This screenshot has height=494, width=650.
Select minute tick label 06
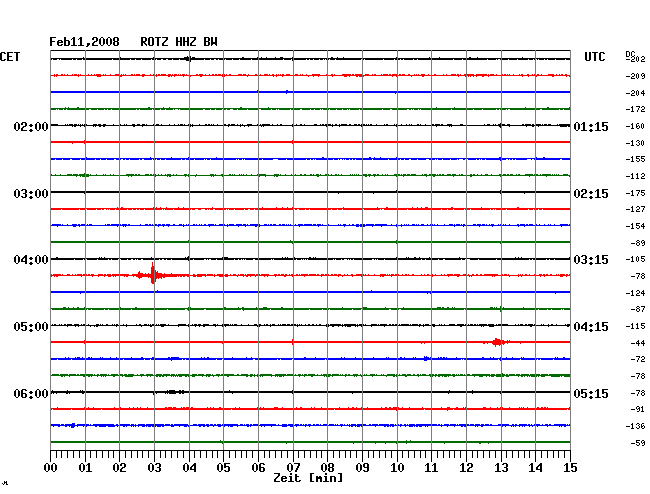(258, 467)
